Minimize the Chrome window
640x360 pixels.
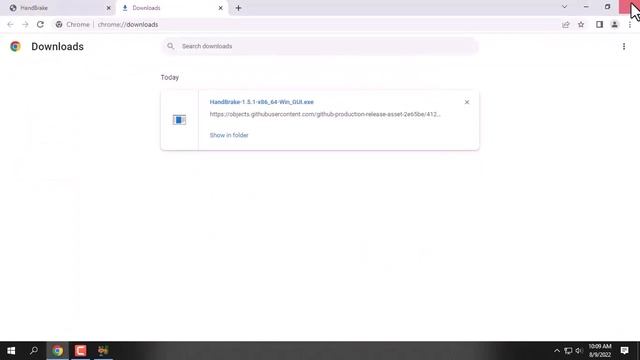coord(586,7)
